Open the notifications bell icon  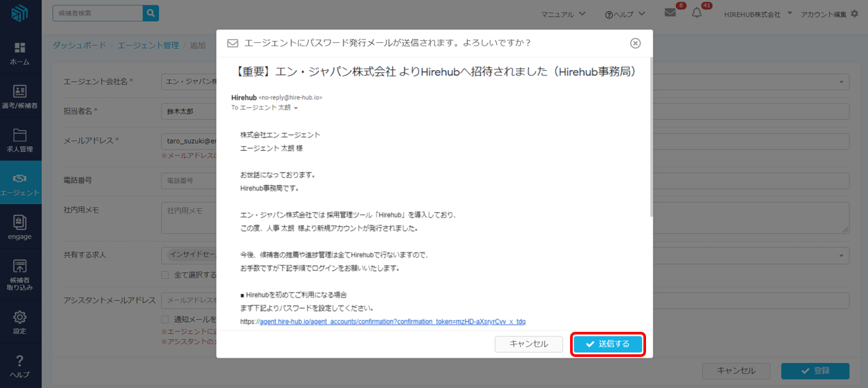pos(697,13)
